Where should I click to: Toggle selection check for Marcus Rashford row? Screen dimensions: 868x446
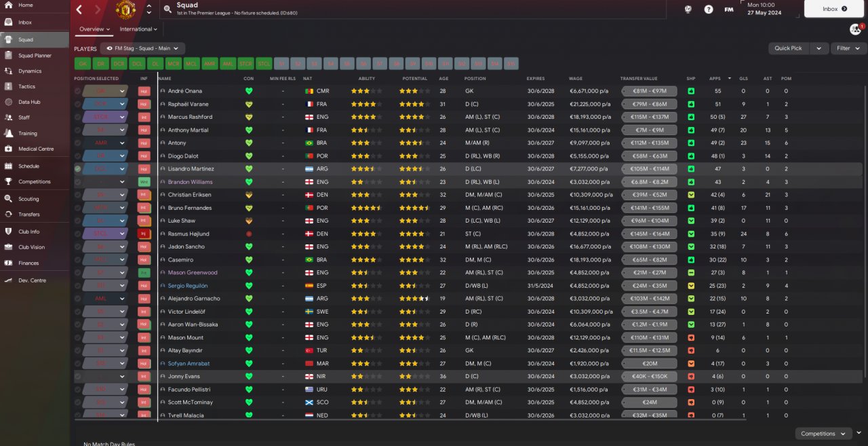click(77, 117)
